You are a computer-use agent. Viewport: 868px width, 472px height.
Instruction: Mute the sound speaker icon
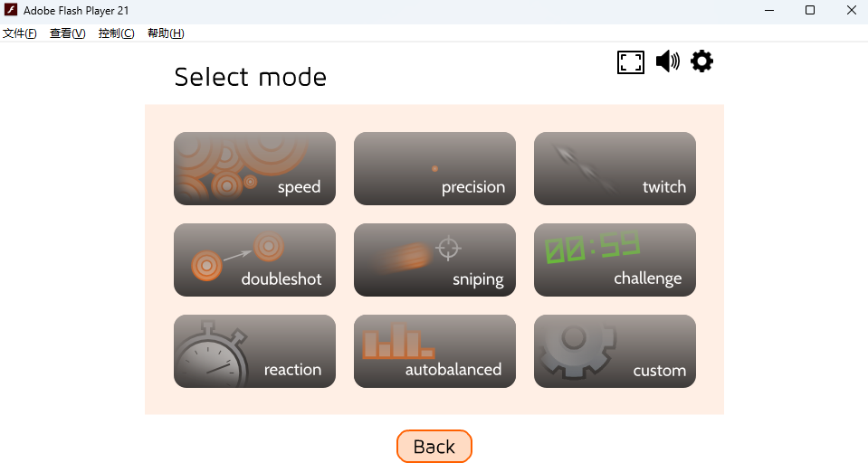667,61
